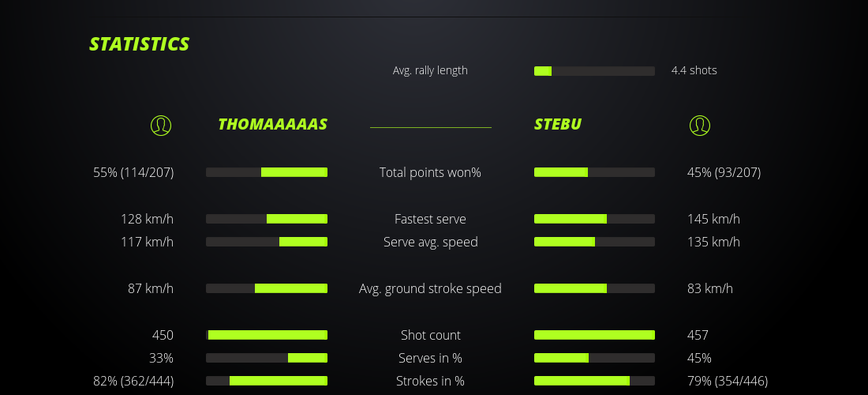This screenshot has width=868, height=395.
Task: Click Thomaaaaas fastest serve bar
Action: tap(267, 219)
